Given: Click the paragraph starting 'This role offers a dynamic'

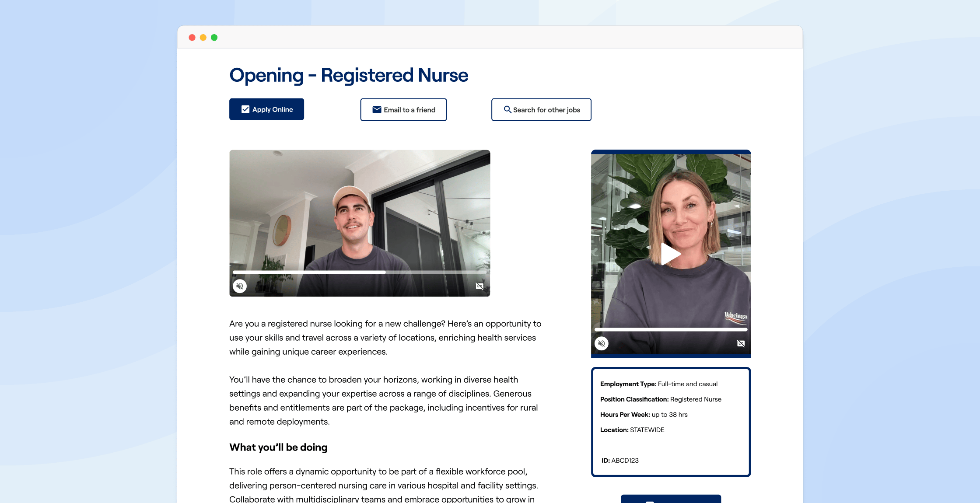Looking at the screenshot, I should 384,485.
